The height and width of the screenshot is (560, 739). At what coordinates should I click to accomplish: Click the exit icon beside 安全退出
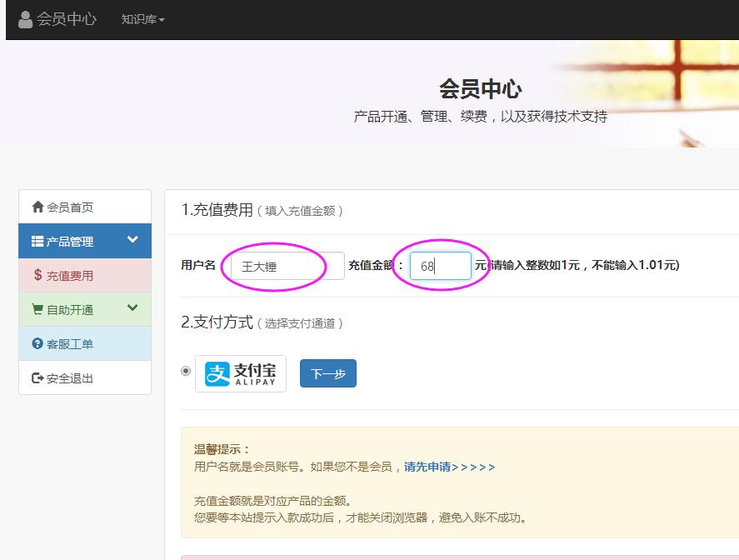click(37, 378)
